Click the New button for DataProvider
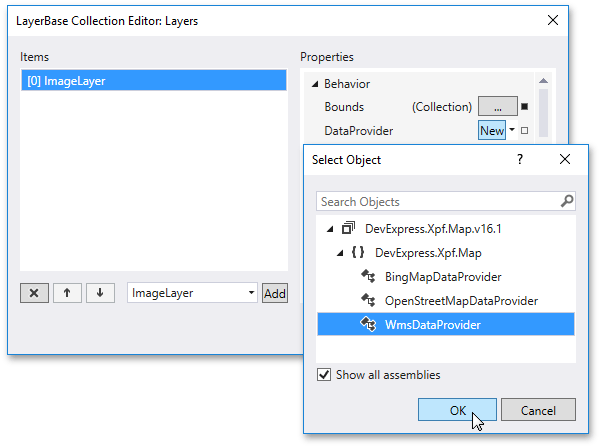This screenshot has width=601, height=448. pyautogui.click(x=492, y=130)
